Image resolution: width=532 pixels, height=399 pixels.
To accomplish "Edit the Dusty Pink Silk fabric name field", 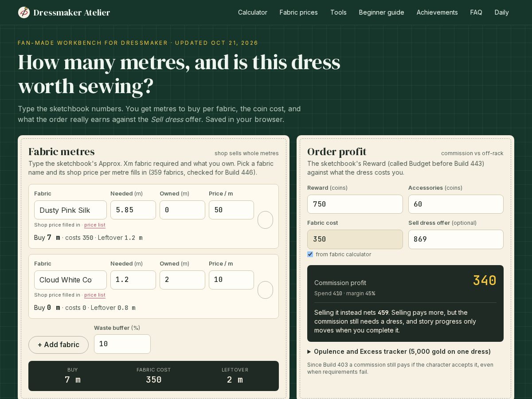I will [x=70, y=210].
